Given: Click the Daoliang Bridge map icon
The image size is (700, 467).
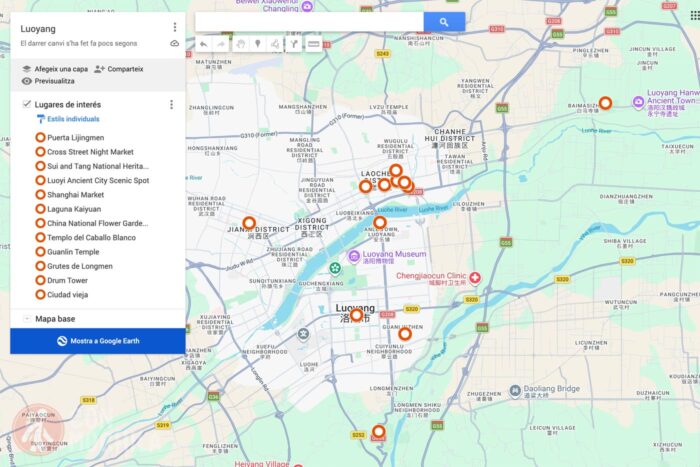Looking at the screenshot, I should coord(515,391).
